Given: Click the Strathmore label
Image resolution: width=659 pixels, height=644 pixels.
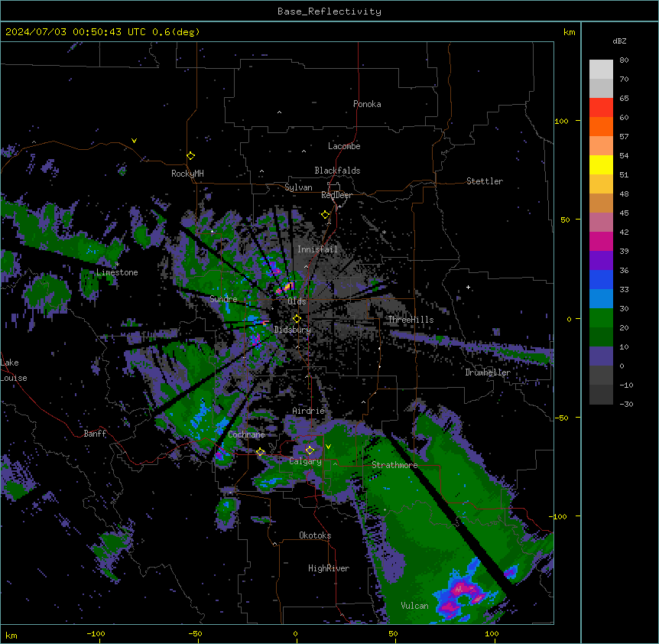Looking at the screenshot, I should (x=394, y=465).
